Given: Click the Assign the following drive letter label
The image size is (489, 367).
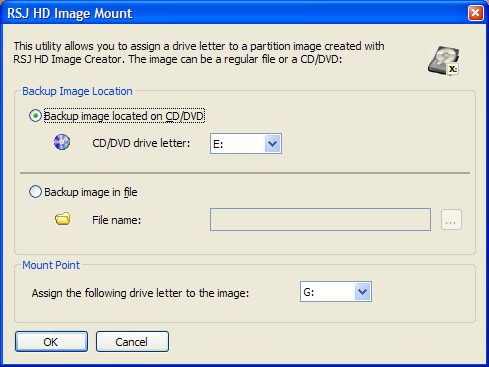Looking at the screenshot, I should point(140,293).
